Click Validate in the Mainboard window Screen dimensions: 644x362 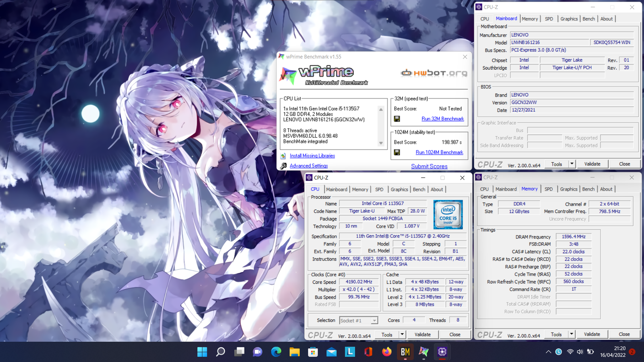(592, 164)
